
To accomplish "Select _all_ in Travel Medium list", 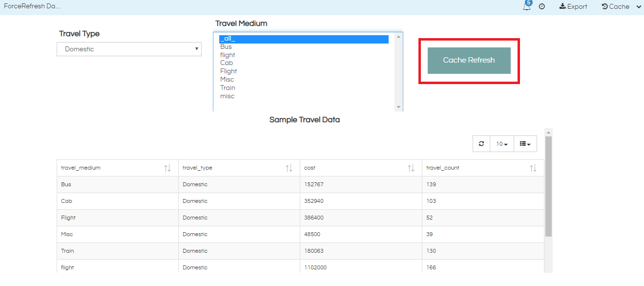I will pyautogui.click(x=304, y=39).
